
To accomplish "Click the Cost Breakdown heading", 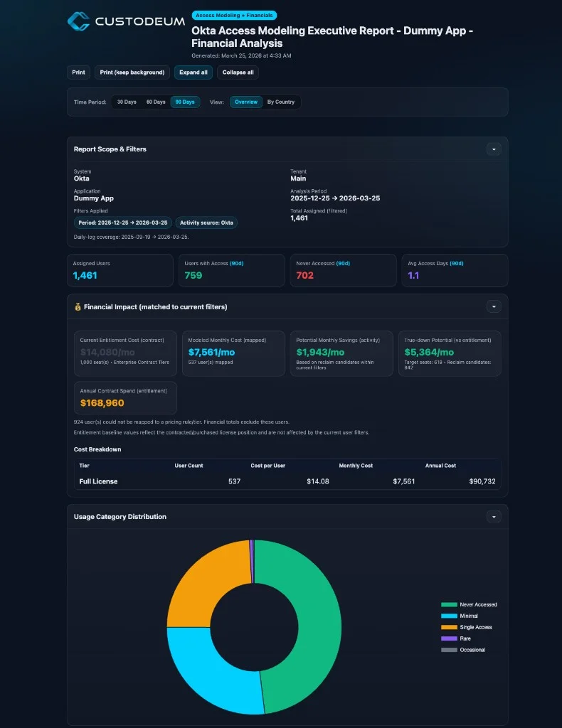I will click(x=97, y=449).
